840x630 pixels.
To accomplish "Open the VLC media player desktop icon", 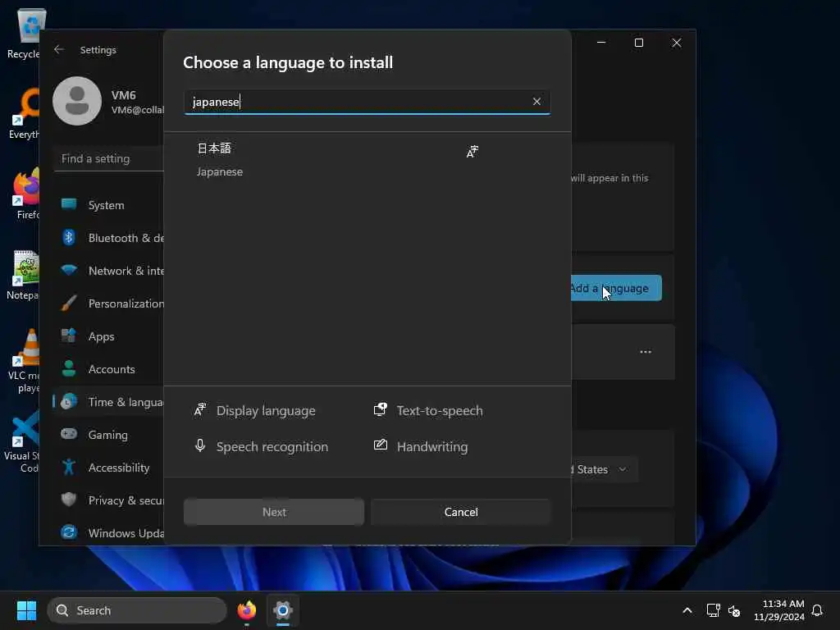I will point(24,361).
